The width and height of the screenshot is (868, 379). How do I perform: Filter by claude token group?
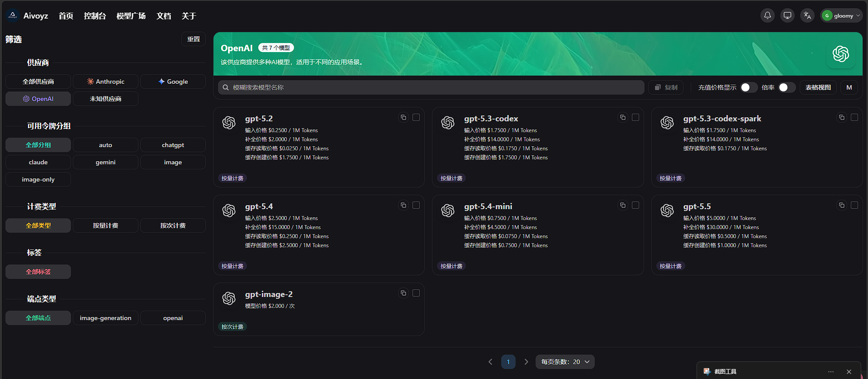coord(38,162)
